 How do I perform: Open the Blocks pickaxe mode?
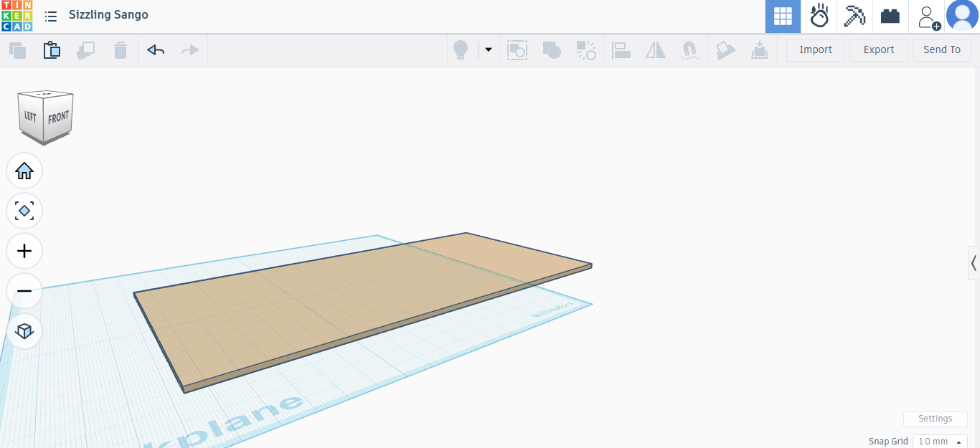tap(854, 16)
